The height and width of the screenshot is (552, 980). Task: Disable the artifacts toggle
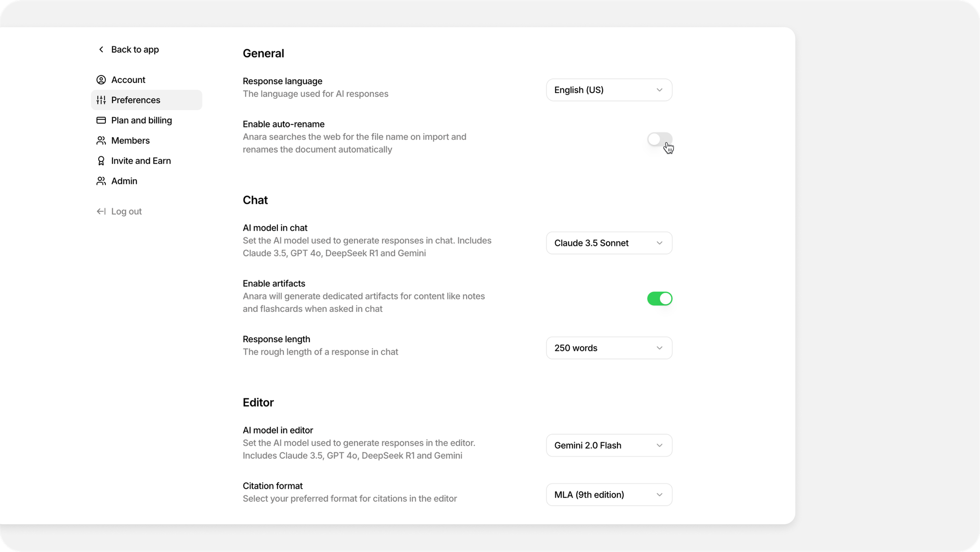pyautogui.click(x=660, y=298)
